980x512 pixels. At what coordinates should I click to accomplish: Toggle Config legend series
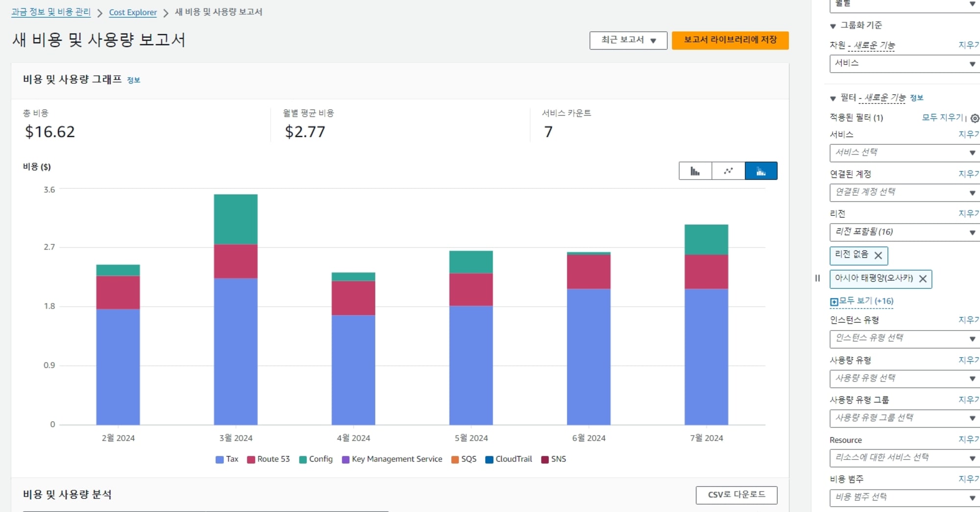pyautogui.click(x=316, y=459)
